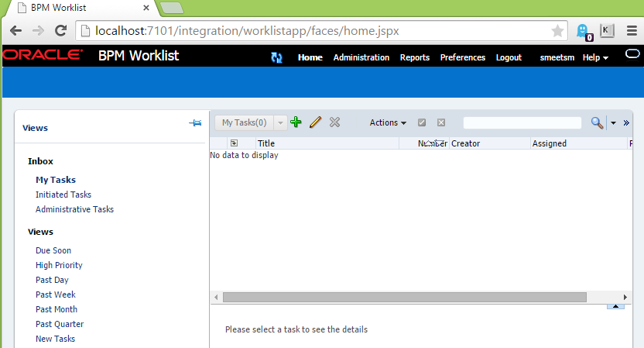Click the double chevron overflow icon
This screenshot has width=644, height=348.
point(626,123)
